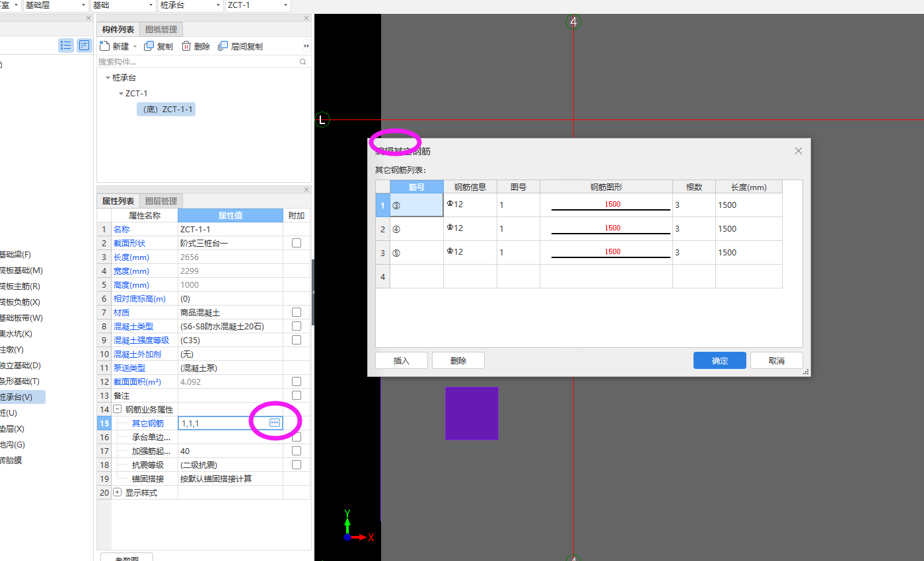Select 条形基础(T) in the navigation list

[x=20, y=381]
